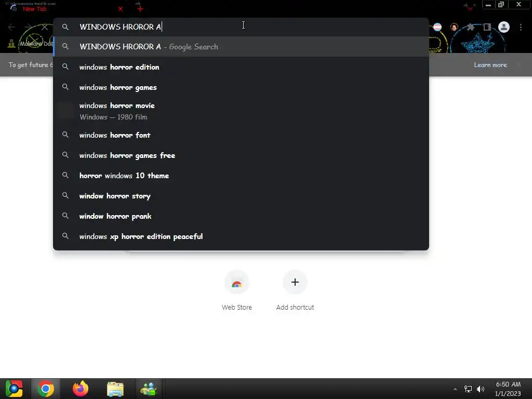
Task: Click the Learn more link in the infobar
Action: click(x=490, y=65)
